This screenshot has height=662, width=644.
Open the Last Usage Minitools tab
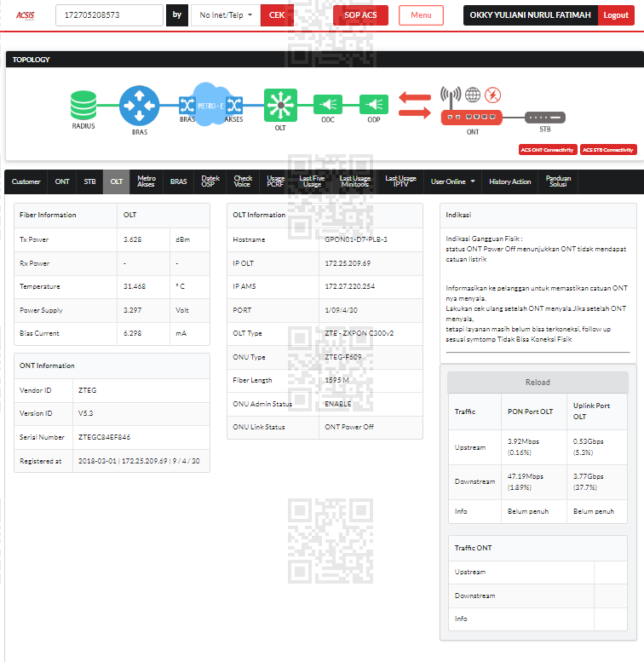click(x=355, y=181)
